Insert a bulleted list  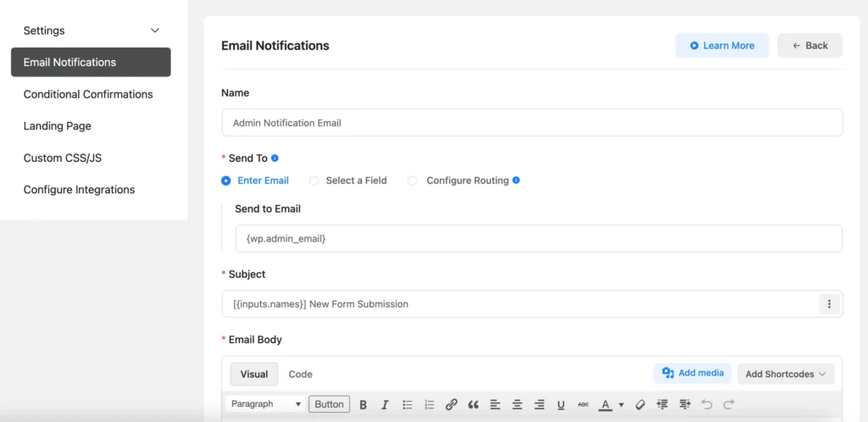click(408, 404)
